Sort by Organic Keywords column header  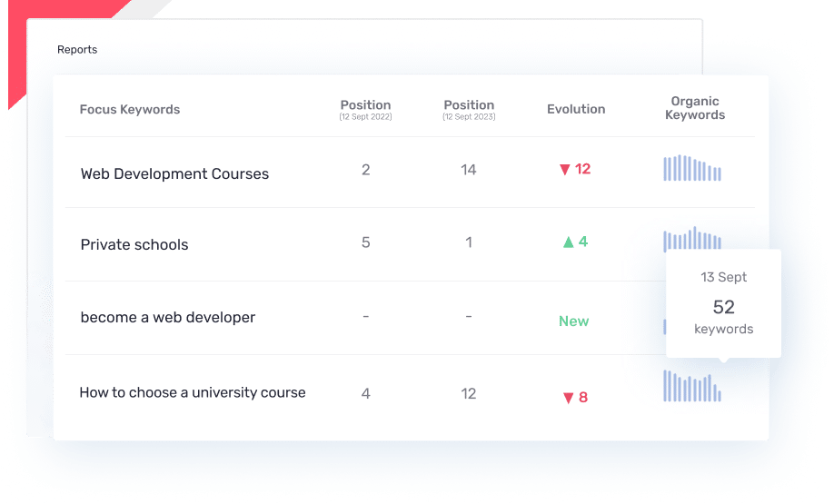[695, 108]
